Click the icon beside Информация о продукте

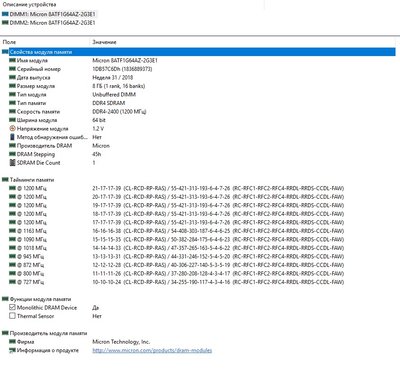pyautogui.click(x=12, y=350)
